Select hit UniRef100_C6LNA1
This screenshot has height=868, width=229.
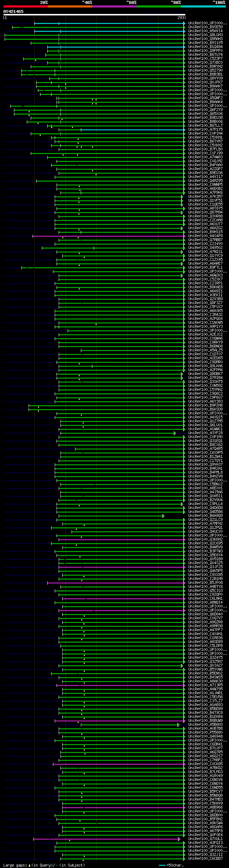tap(205, 599)
